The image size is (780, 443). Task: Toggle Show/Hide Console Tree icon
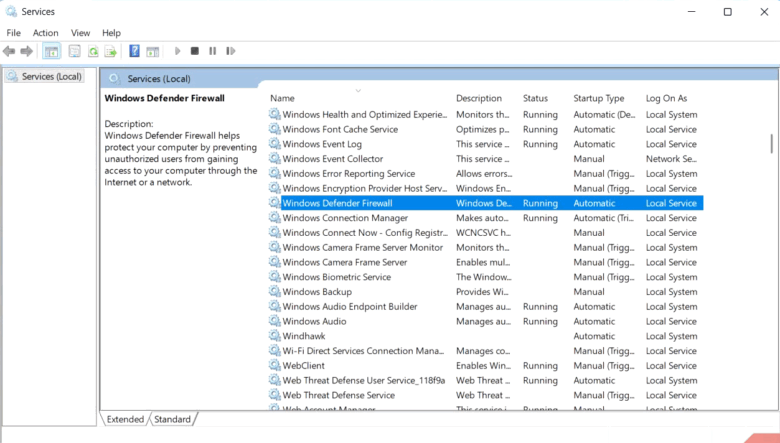(52, 51)
